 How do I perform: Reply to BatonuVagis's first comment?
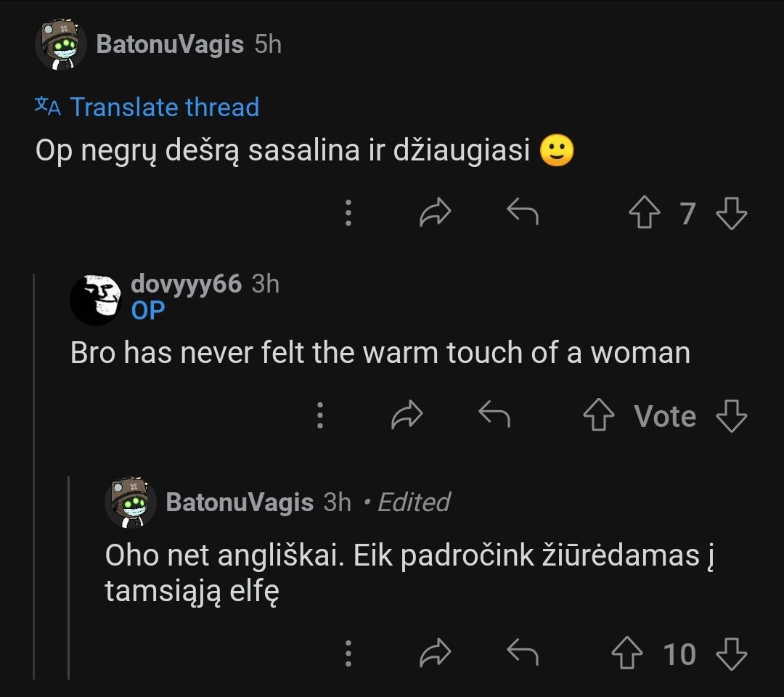click(x=522, y=213)
